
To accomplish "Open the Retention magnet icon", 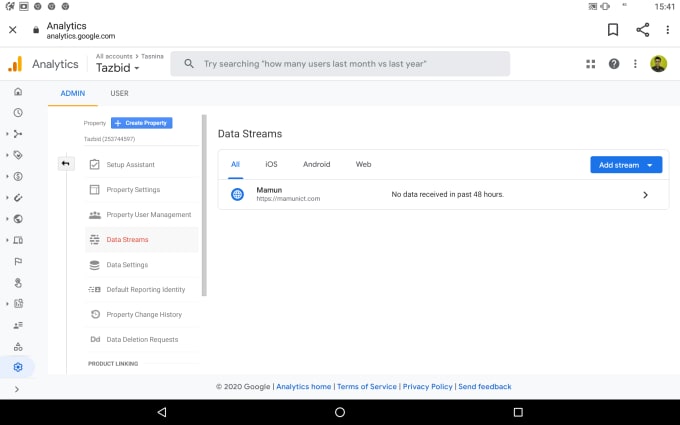I will tap(18, 198).
